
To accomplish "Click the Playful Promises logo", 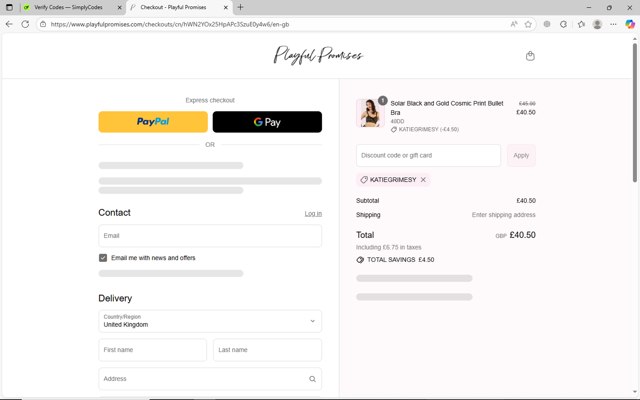I will click(318, 55).
